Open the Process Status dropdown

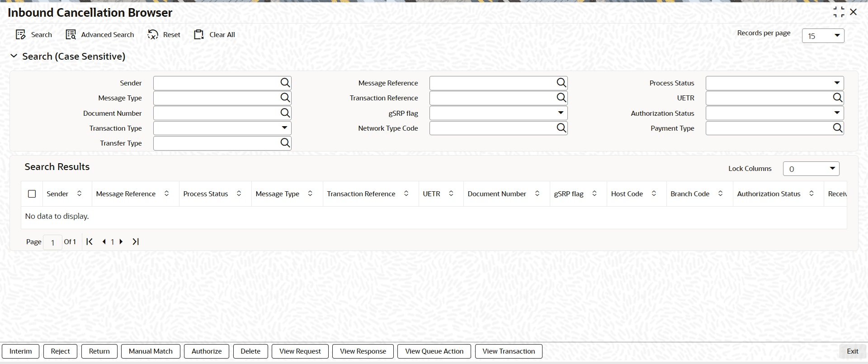coord(774,83)
